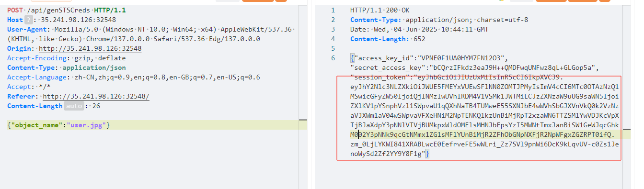Click the "session_token" key in response
This screenshot has width=644, height=189.
pyautogui.click(x=380, y=78)
